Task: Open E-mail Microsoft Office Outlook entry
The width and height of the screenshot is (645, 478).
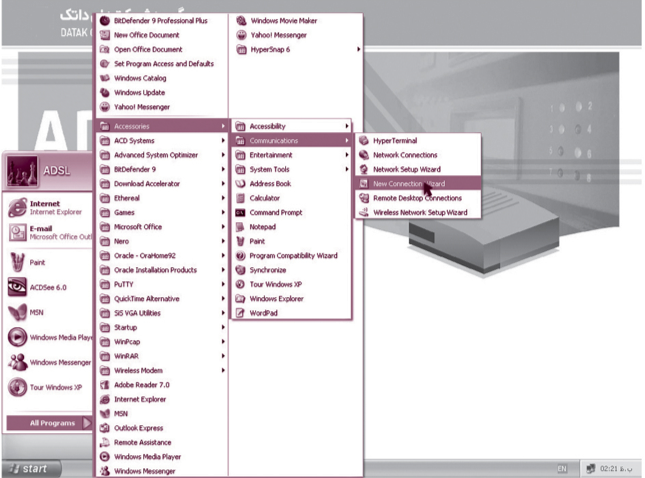Action: [49, 233]
